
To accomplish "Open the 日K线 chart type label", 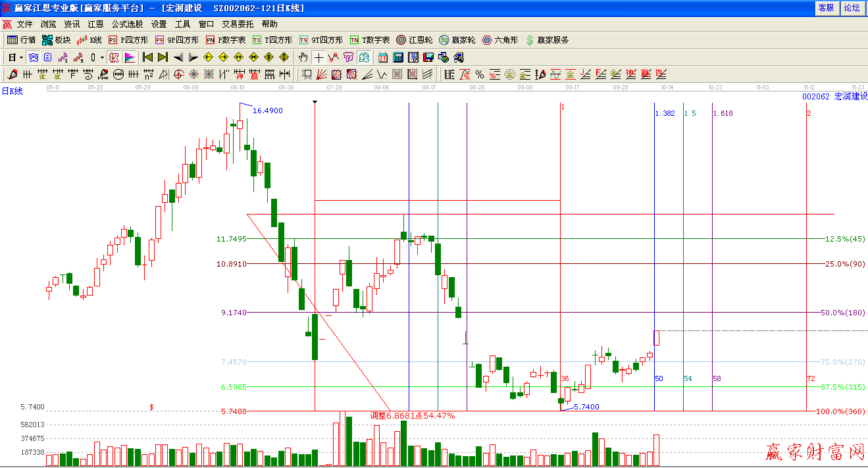I will pyautogui.click(x=12, y=91).
